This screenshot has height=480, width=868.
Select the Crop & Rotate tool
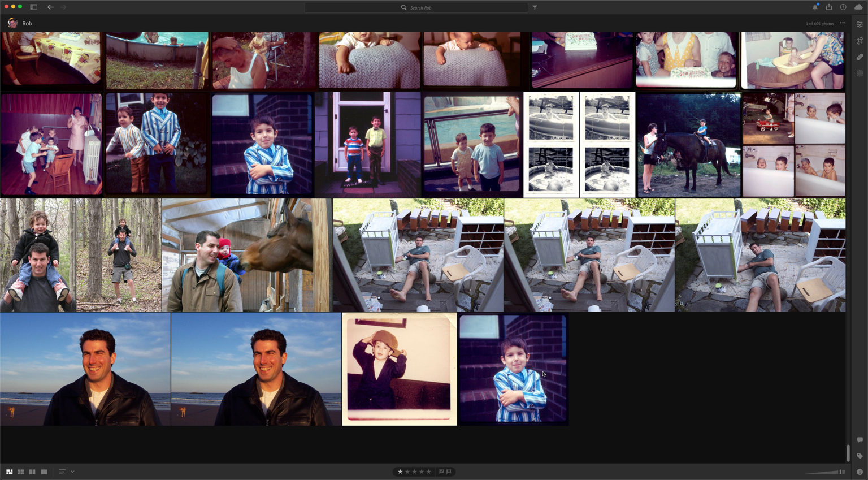click(860, 40)
